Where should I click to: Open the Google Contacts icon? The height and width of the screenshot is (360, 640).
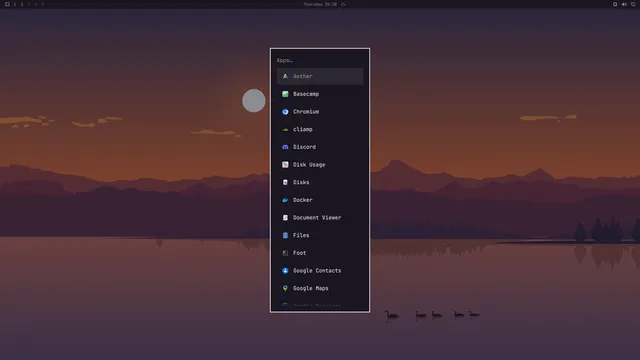(285, 271)
